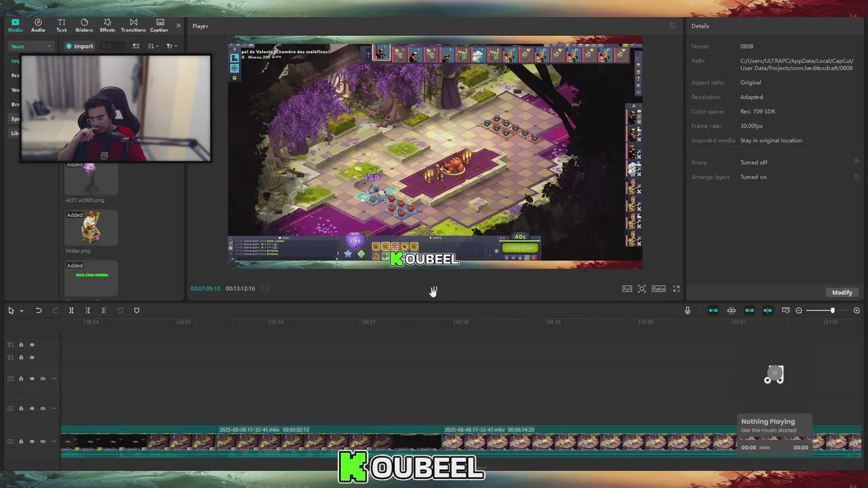Delete right of playhead

tap(104, 310)
